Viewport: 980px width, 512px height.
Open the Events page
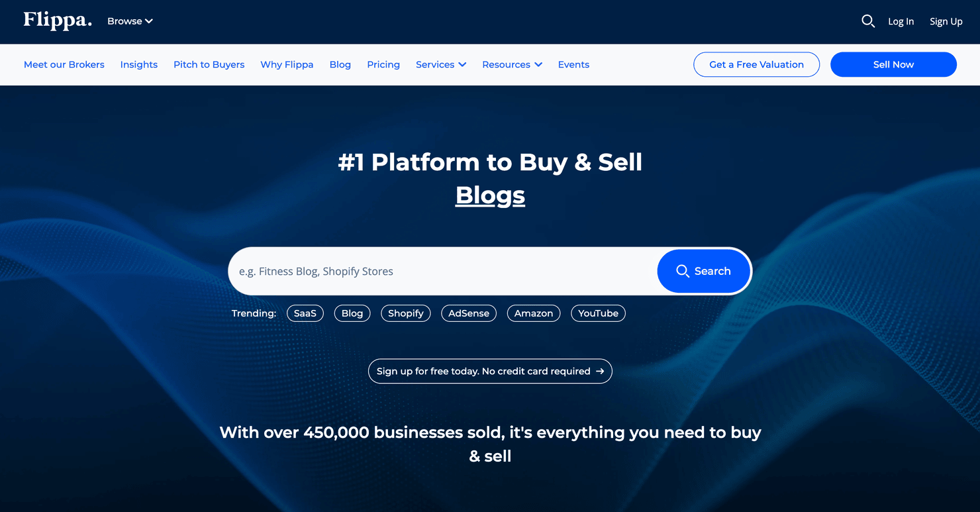(573, 64)
